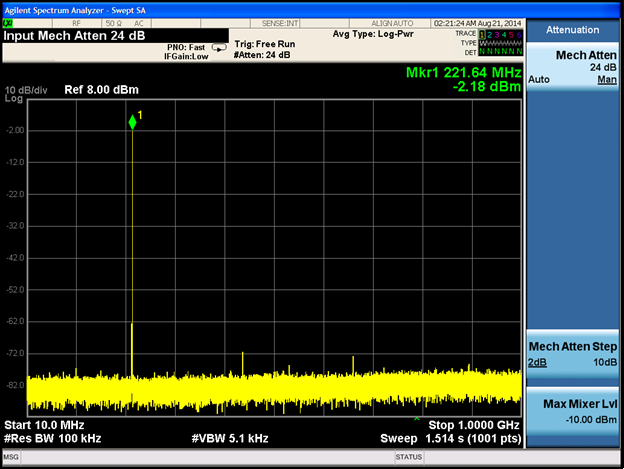Click the PNO Fast arrow icon
624x469 pixels.
pyautogui.click(x=219, y=47)
